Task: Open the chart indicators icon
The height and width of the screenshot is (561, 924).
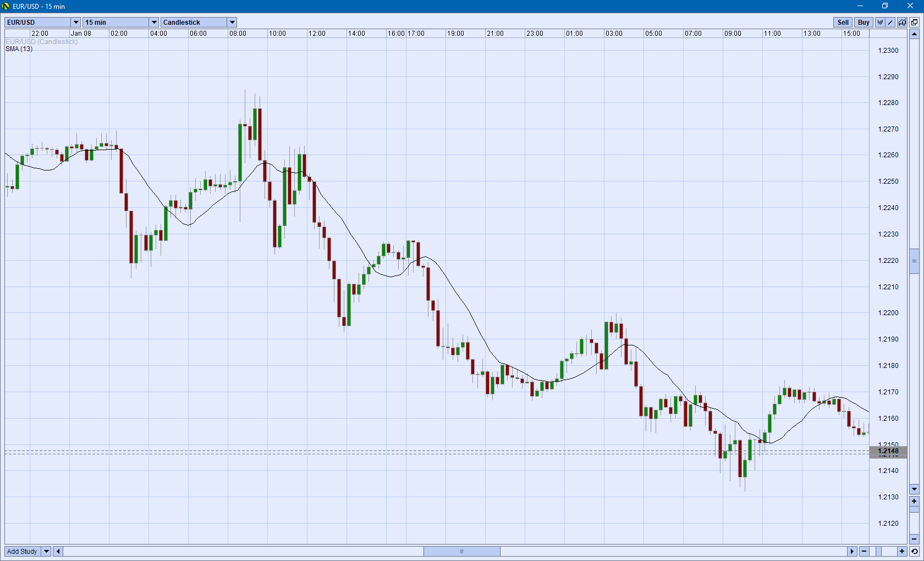Action: point(902,23)
